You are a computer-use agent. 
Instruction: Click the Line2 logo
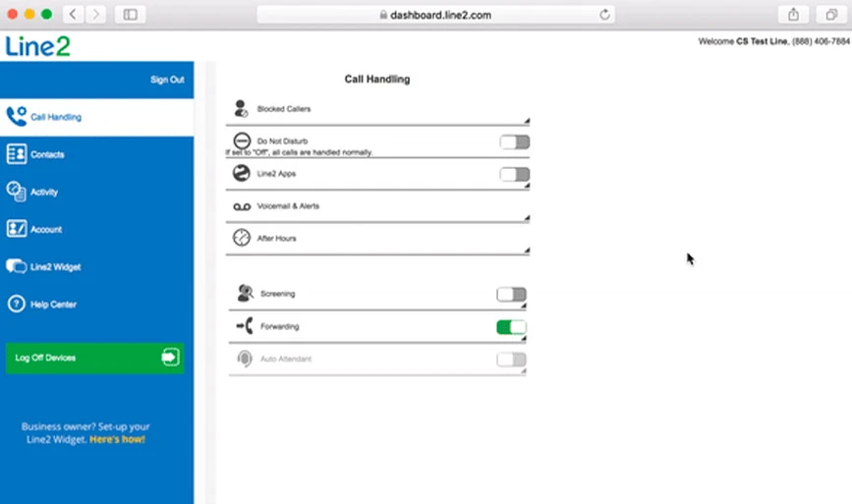tap(38, 46)
